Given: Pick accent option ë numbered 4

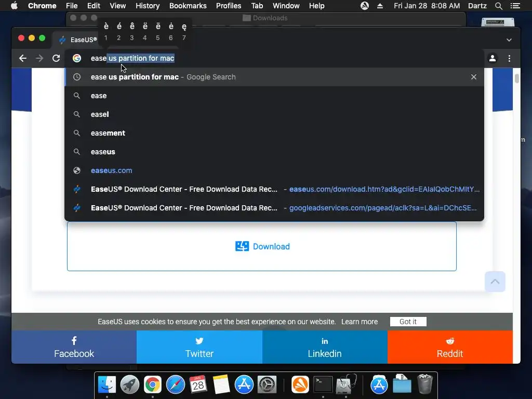Looking at the screenshot, I should click(x=145, y=31).
